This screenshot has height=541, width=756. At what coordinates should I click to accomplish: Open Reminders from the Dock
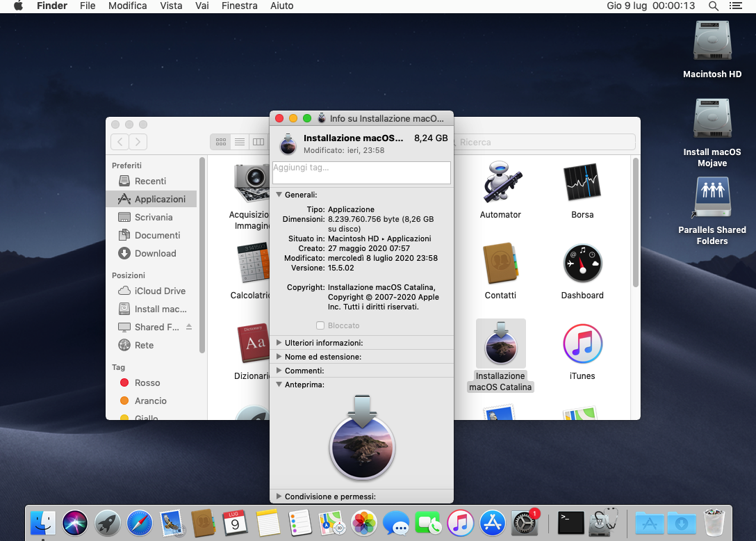[299, 523]
